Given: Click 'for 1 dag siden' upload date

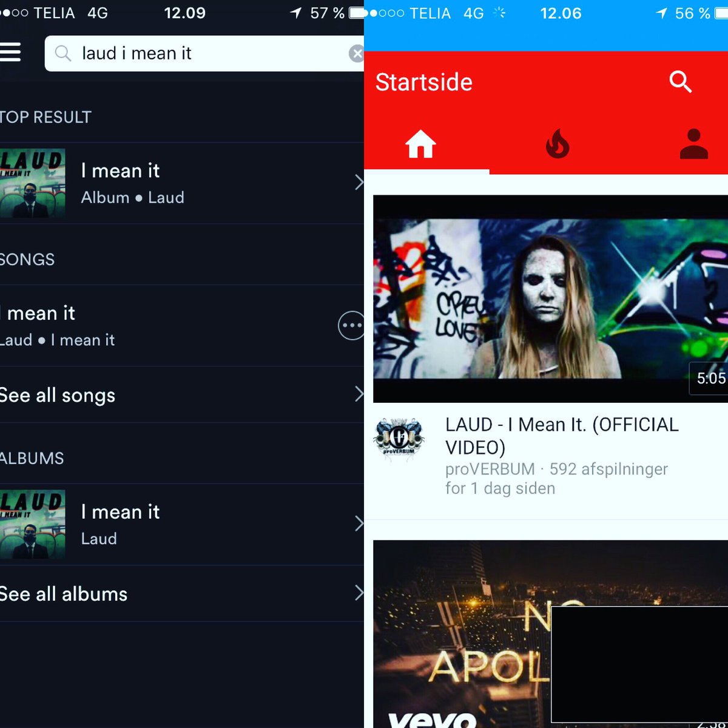Looking at the screenshot, I should coord(500,488).
